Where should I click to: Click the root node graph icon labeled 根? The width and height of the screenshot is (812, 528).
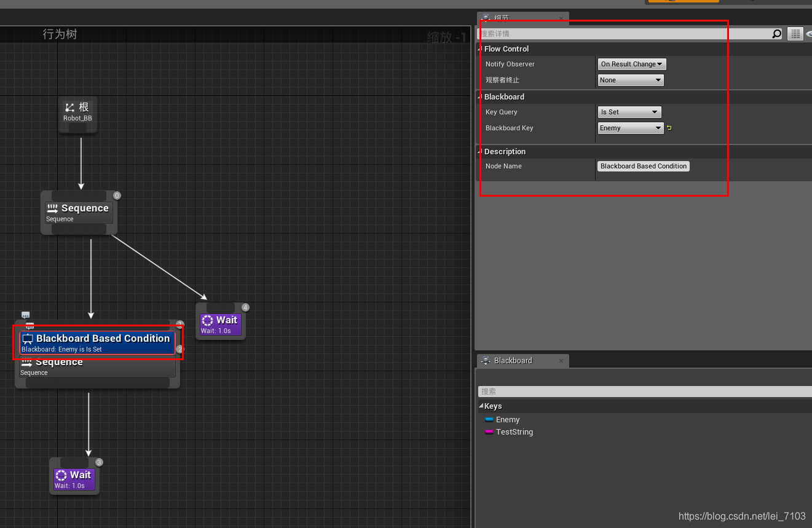(x=68, y=106)
